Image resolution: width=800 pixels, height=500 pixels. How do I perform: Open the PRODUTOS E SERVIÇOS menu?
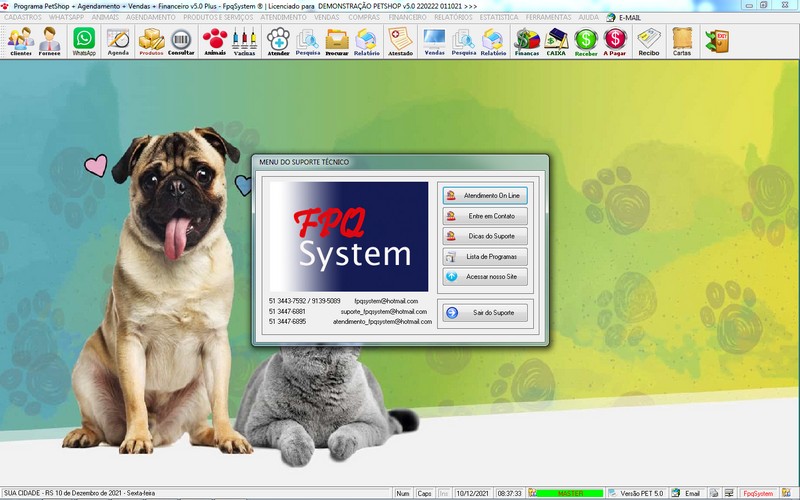click(218, 17)
